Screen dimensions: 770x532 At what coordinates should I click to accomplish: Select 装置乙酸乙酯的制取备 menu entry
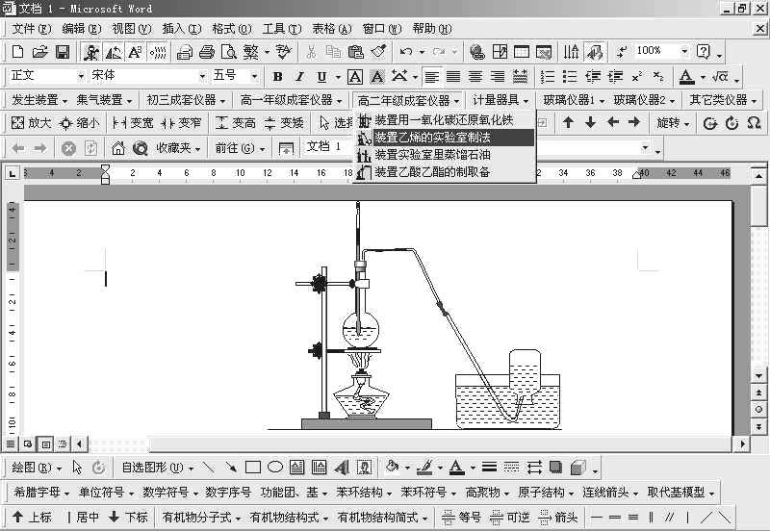(x=445, y=172)
